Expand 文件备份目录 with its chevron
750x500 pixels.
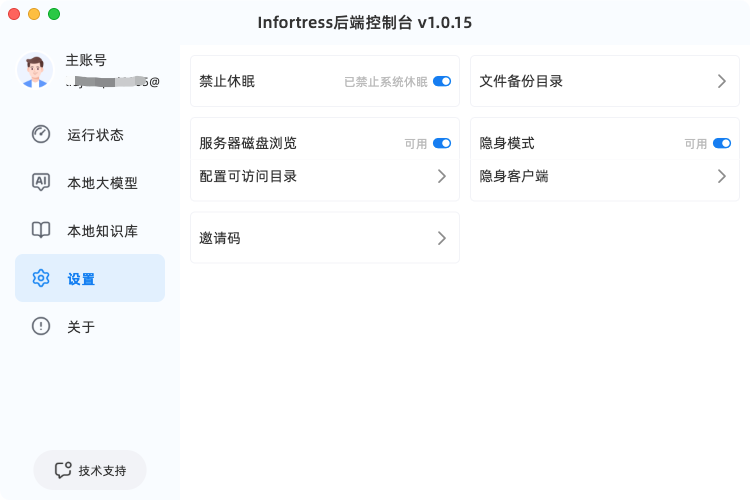(x=722, y=81)
